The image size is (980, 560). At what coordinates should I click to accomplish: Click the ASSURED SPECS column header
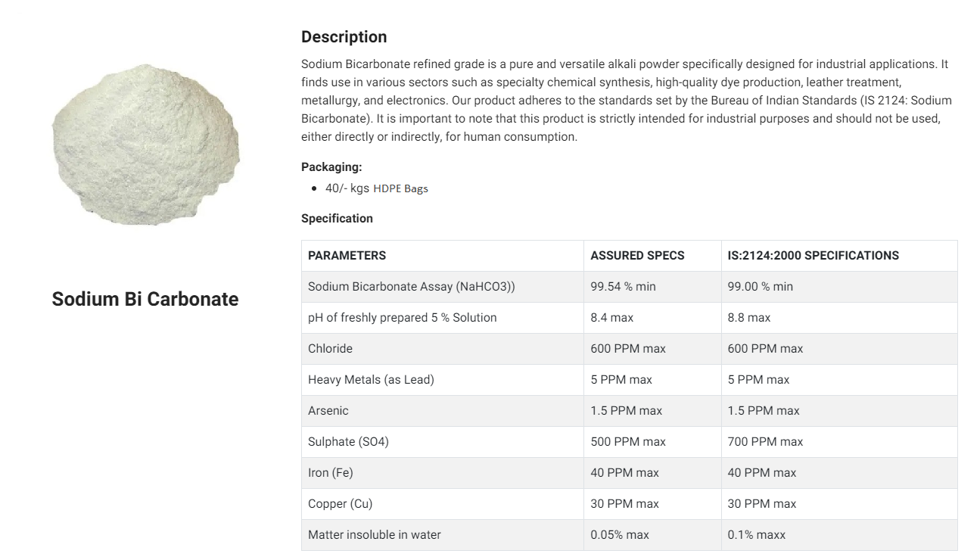[653, 256]
